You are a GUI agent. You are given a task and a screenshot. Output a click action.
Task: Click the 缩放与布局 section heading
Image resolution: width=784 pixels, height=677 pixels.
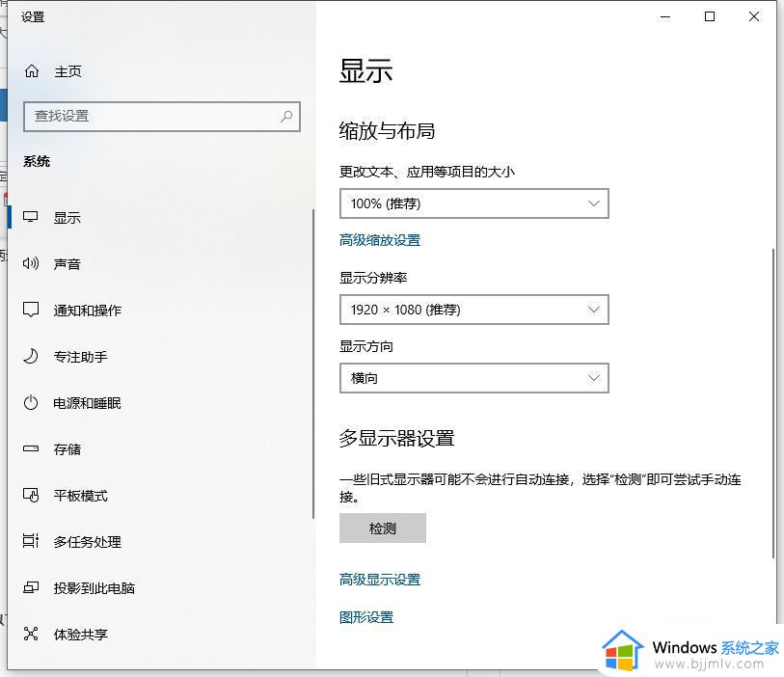click(387, 131)
